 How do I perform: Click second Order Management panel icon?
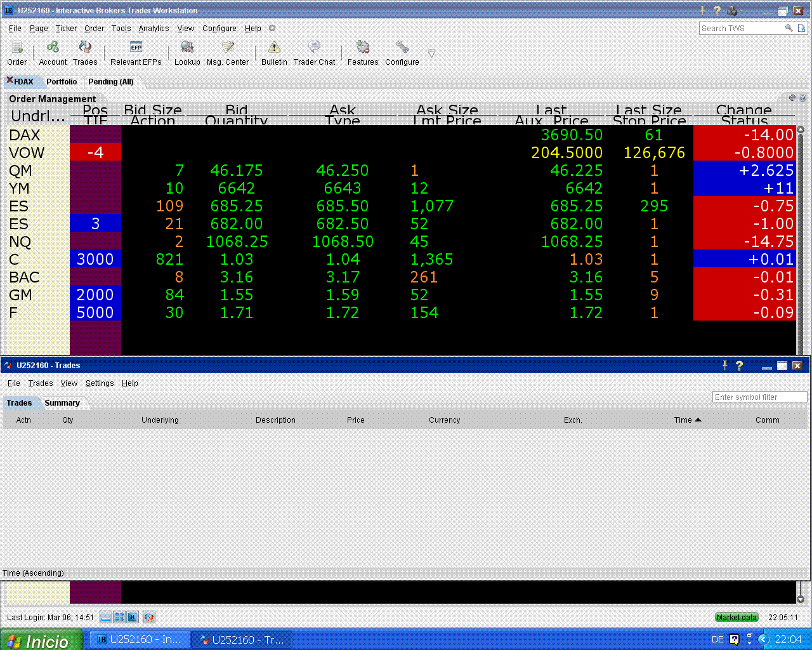802,98
